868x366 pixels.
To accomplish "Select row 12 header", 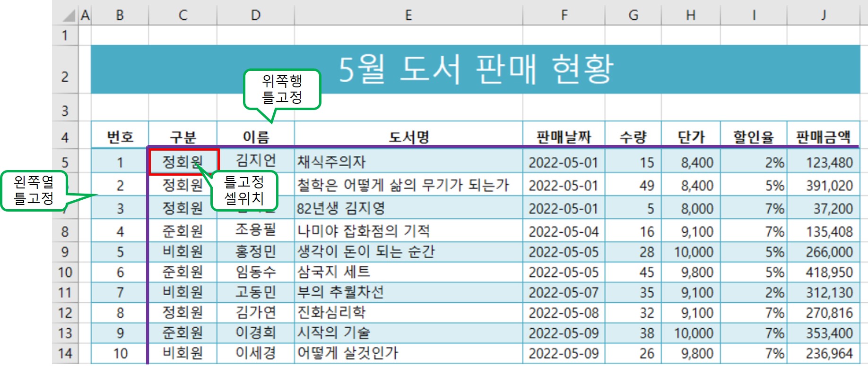I will 65,313.
